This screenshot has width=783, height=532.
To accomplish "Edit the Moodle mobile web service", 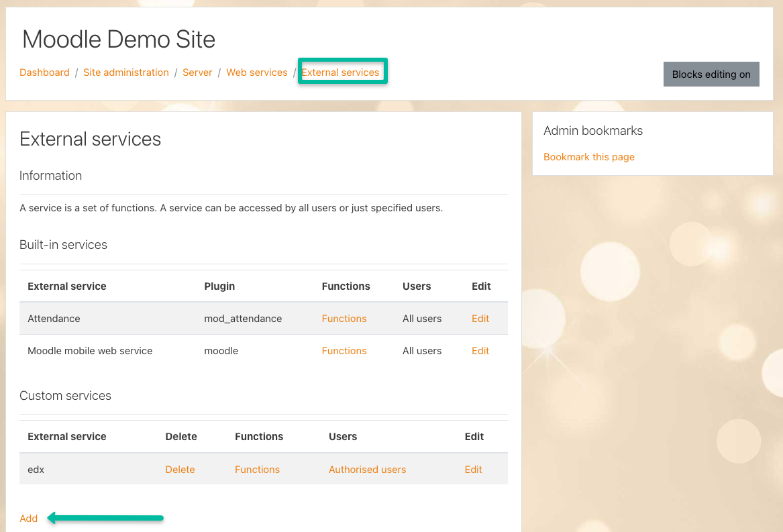I will (480, 351).
